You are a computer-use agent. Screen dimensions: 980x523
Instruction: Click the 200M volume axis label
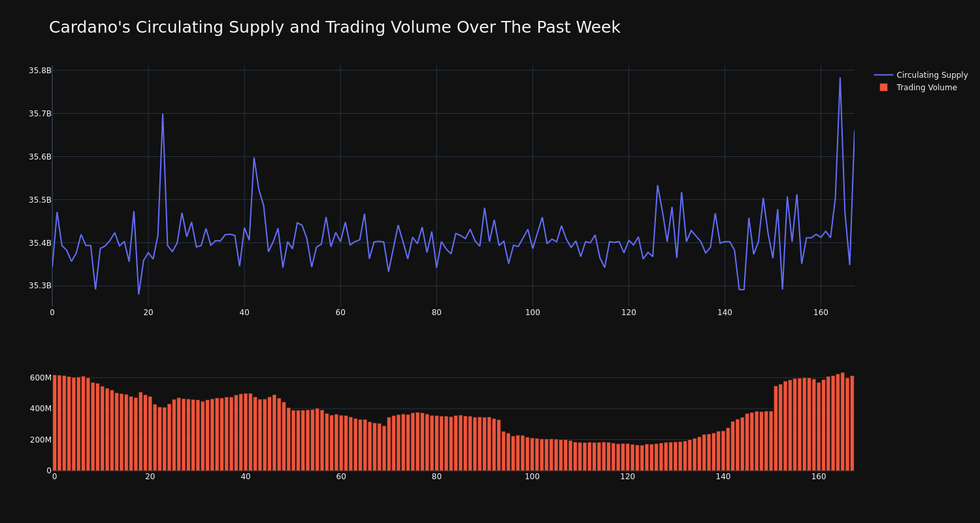tap(41, 440)
